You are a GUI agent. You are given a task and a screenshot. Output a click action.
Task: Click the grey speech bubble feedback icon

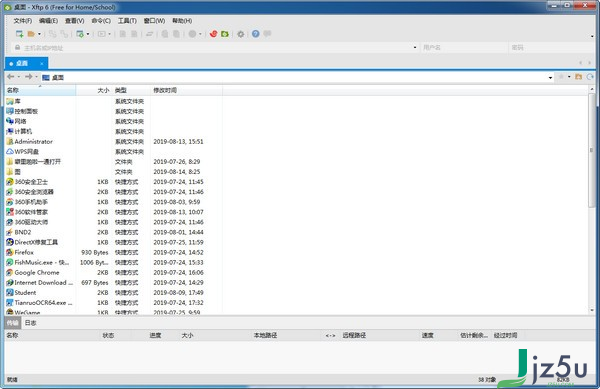267,34
